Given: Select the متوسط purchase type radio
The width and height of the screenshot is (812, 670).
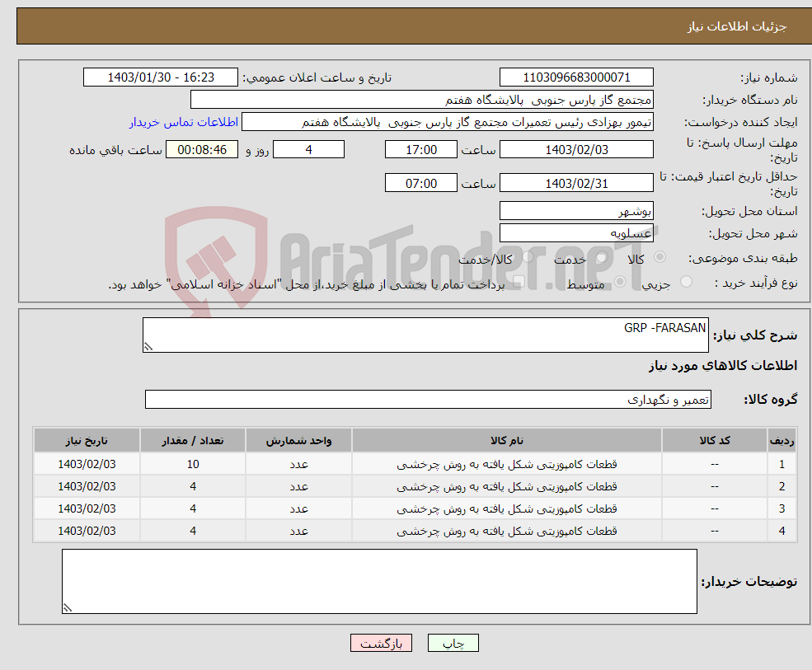Looking at the screenshot, I should coord(620,282).
